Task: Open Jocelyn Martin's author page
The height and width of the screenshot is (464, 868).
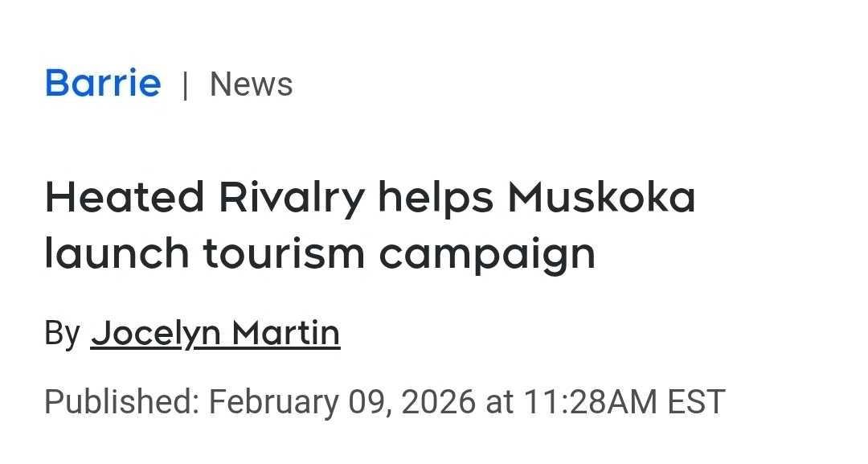Action: click(x=215, y=333)
